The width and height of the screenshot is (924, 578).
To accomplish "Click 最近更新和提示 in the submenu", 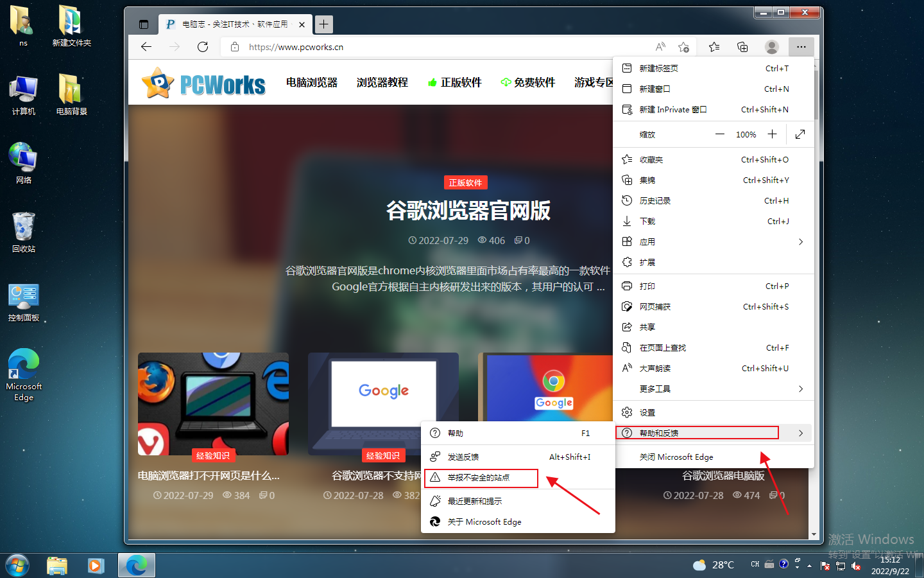I will (518, 501).
